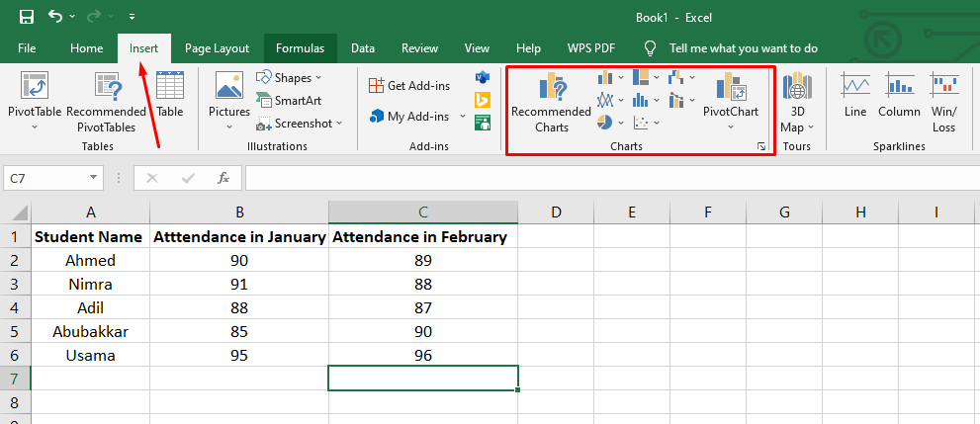Click the Insert Function fx button
The image size is (980, 424).
pos(223,178)
